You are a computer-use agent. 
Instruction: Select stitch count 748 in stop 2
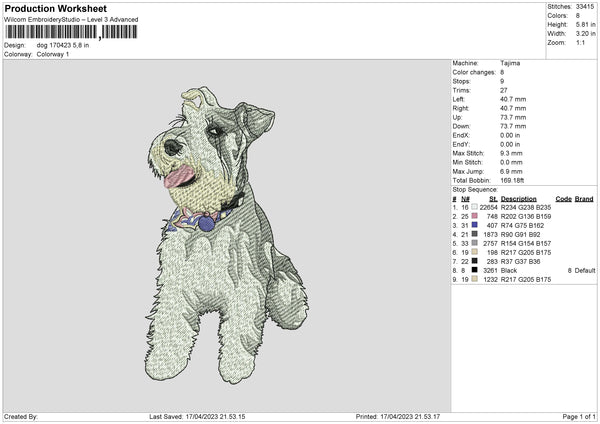click(x=492, y=216)
